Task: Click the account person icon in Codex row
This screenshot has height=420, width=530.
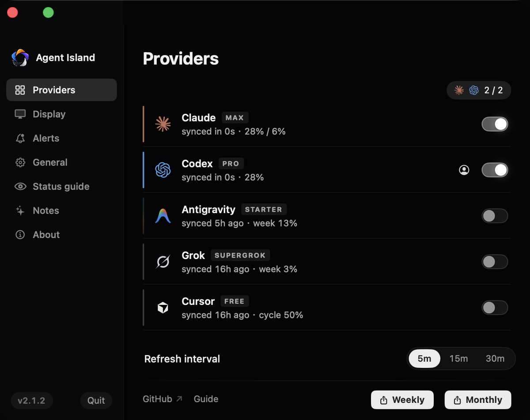Action: pyautogui.click(x=464, y=170)
